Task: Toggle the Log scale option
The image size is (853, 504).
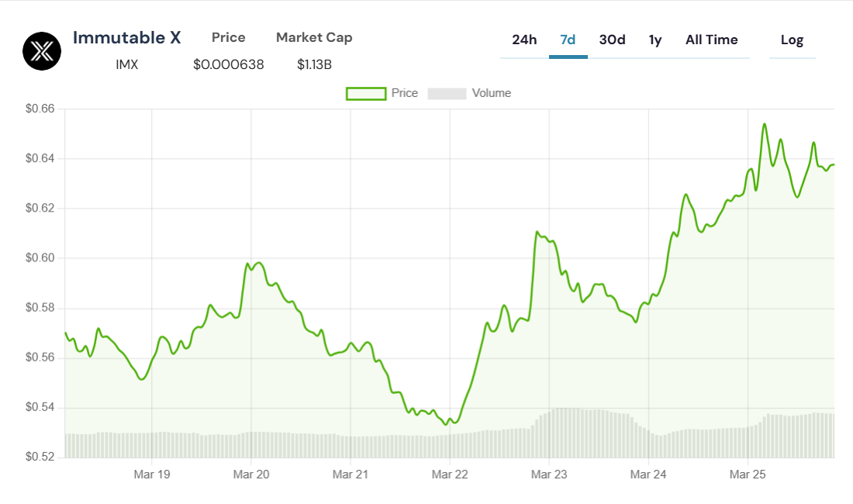Action: pyautogui.click(x=792, y=40)
